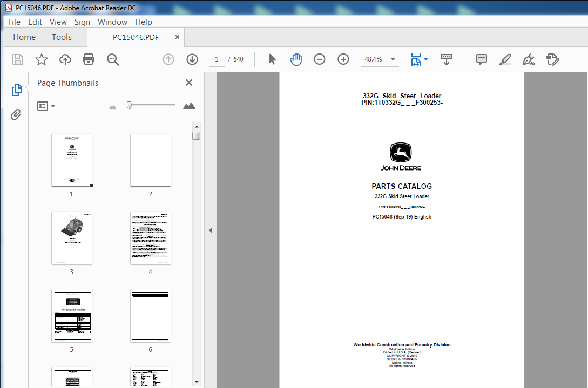Click the 'PARTS CATALOG' heading text

click(x=402, y=186)
